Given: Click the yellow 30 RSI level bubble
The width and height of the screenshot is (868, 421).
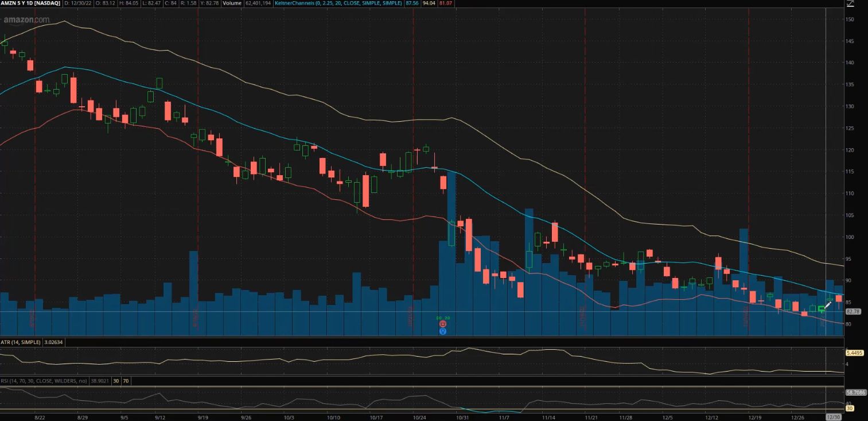Looking at the screenshot, I should [850, 408].
